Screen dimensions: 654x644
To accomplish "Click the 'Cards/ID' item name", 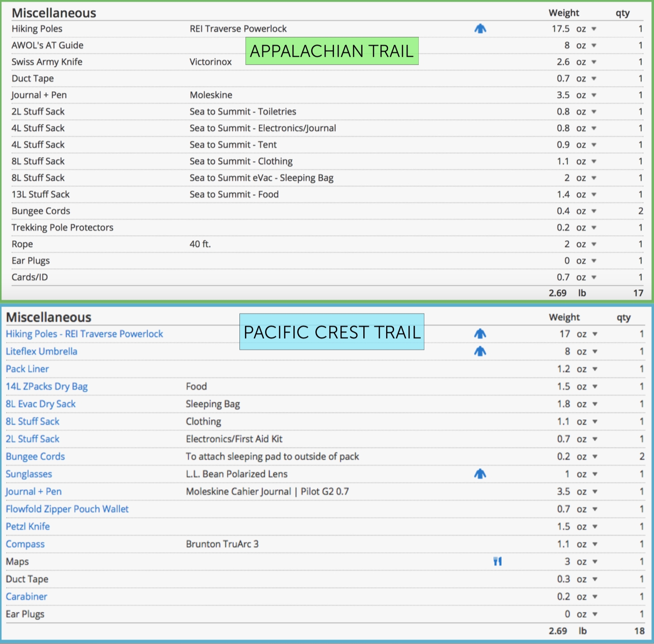I will point(30,277).
